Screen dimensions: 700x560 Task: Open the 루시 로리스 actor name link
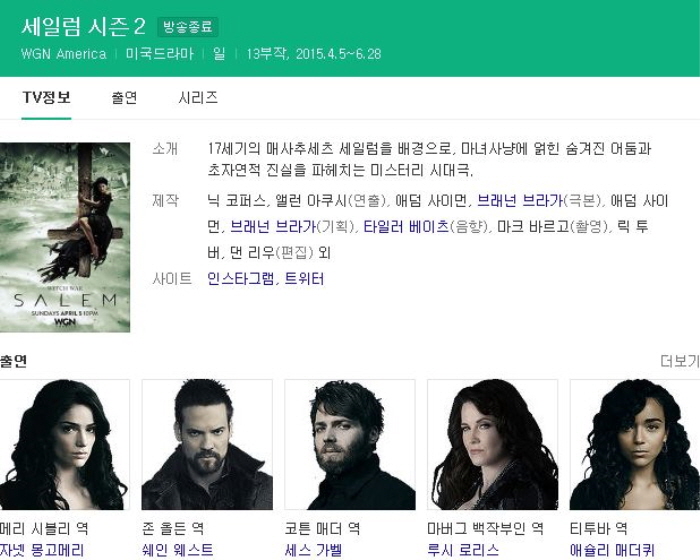point(463,550)
